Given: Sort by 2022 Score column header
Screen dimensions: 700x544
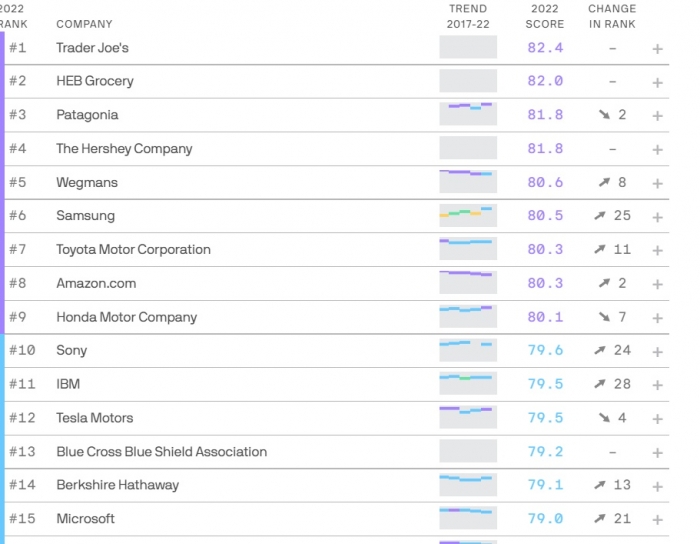Looking at the screenshot, I should click(545, 17).
